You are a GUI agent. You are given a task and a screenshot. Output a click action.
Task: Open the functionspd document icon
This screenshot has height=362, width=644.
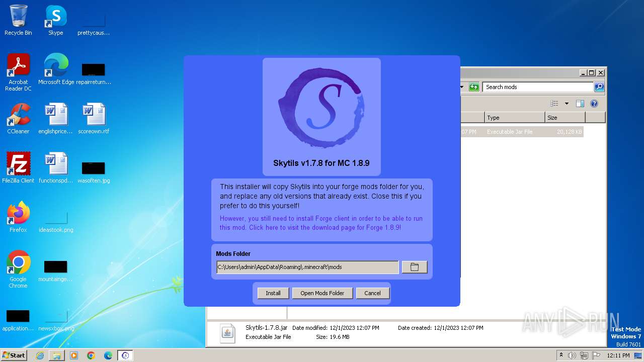pyautogui.click(x=56, y=168)
